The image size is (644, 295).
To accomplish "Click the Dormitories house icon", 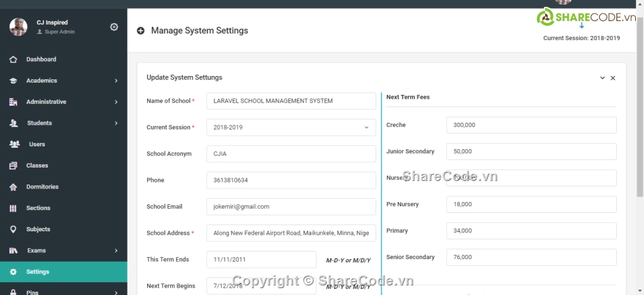I will pyautogui.click(x=14, y=187).
